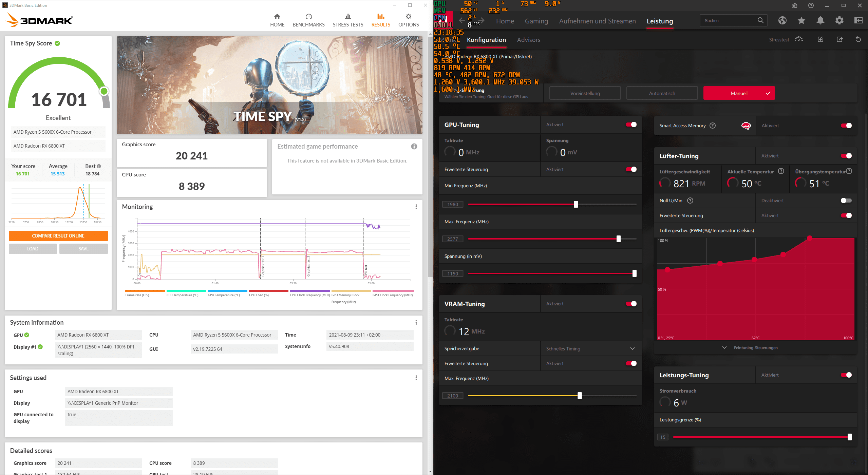Click the Best score info icon
The image size is (868, 475).
coord(99,166)
